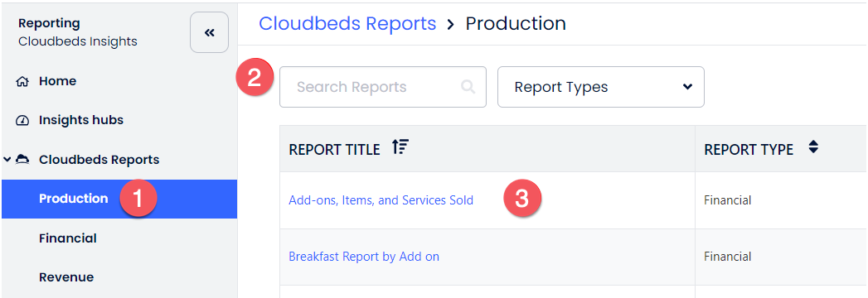Click the Report Types dropdown arrow
The height and width of the screenshot is (298, 868).
(687, 87)
